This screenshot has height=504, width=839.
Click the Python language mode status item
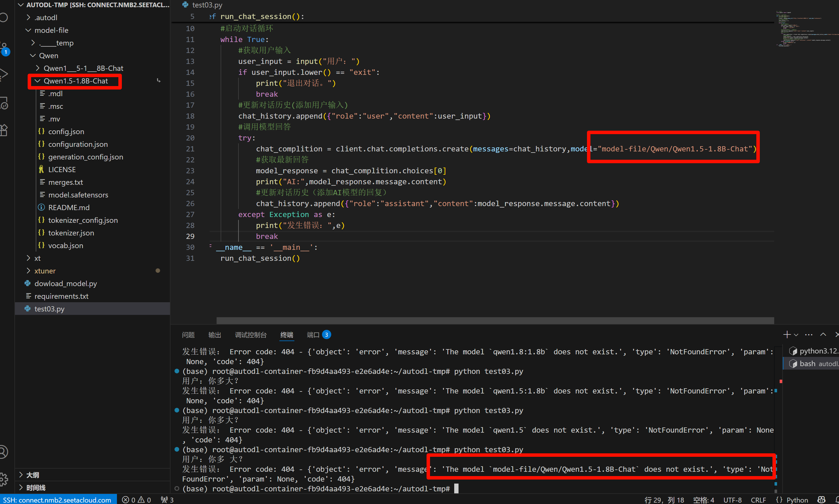click(x=797, y=500)
